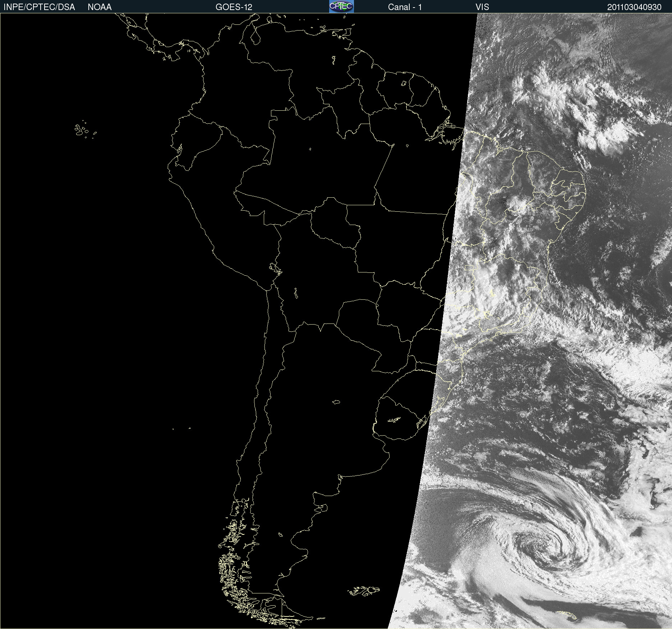Click the Falkland Islands outline
The image size is (672, 629).
coord(363,591)
